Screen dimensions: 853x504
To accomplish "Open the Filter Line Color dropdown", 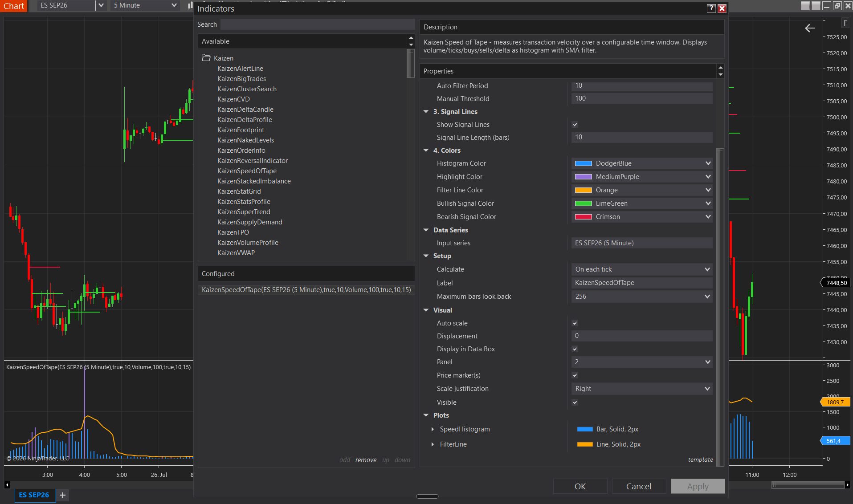I will tap(642, 190).
